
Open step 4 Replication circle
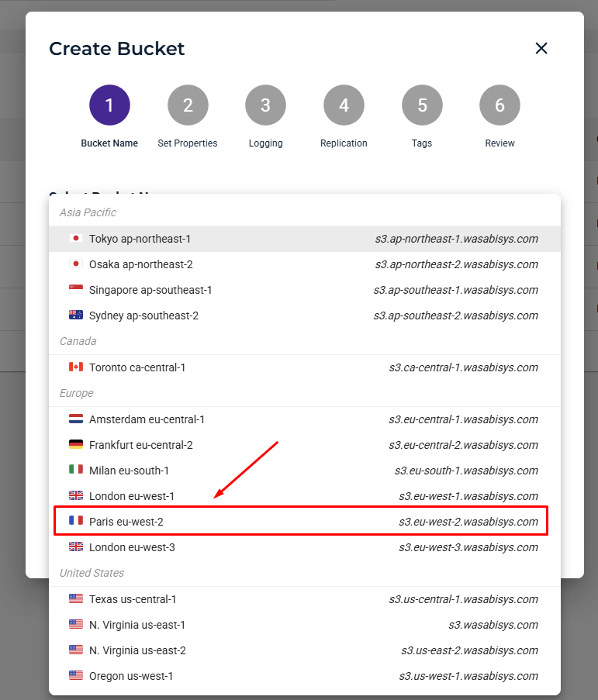344,105
